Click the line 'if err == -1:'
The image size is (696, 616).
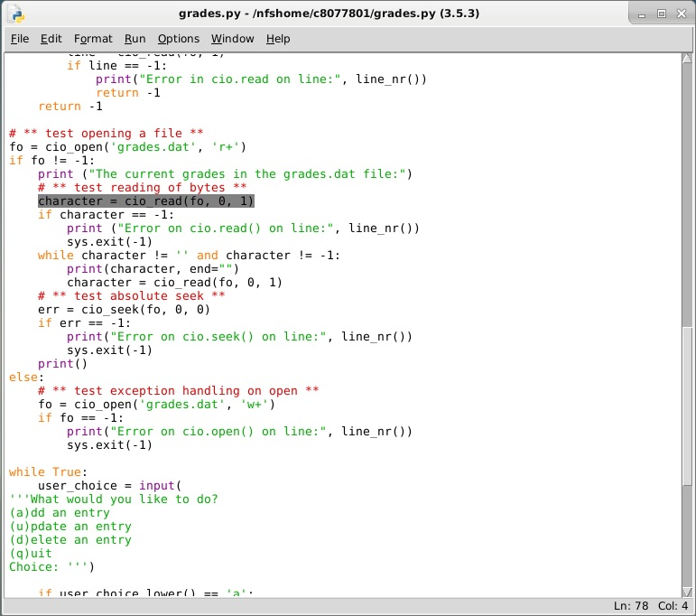(84, 323)
